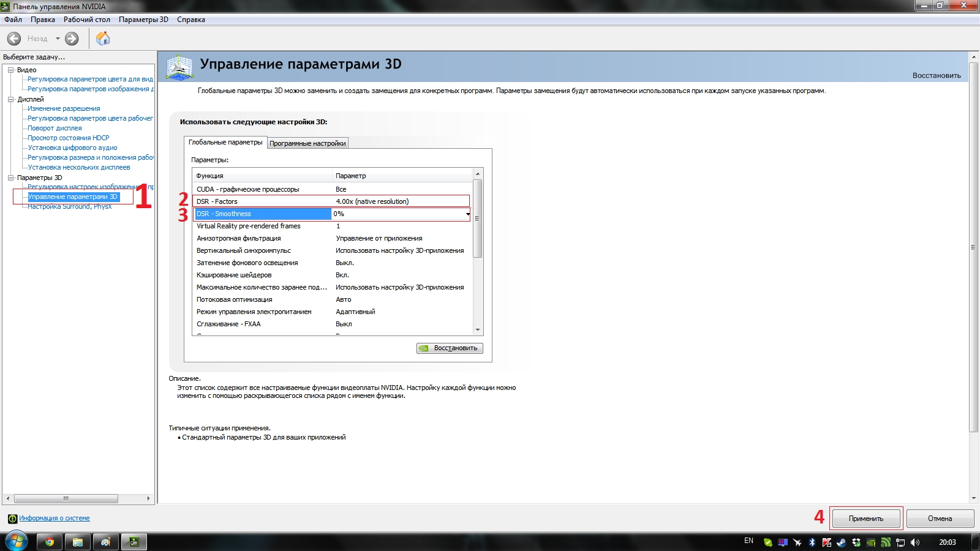
Task: Select the Virtual Reality pre-rendered frames row
Action: pos(331,226)
